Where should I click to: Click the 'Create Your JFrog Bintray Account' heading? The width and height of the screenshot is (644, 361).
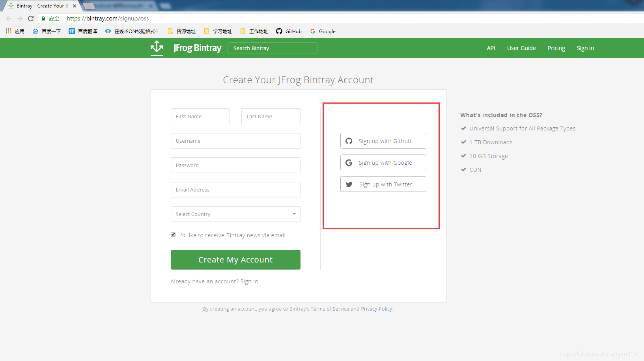(x=298, y=80)
